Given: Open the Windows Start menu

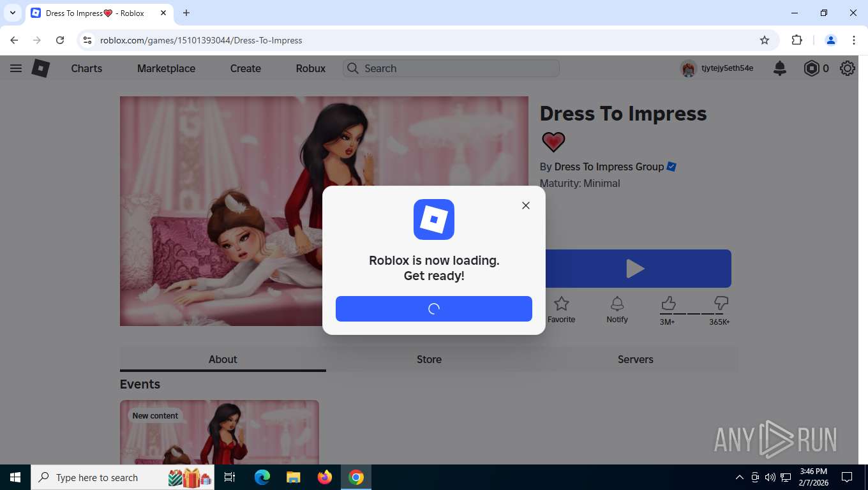Looking at the screenshot, I should [x=15, y=477].
